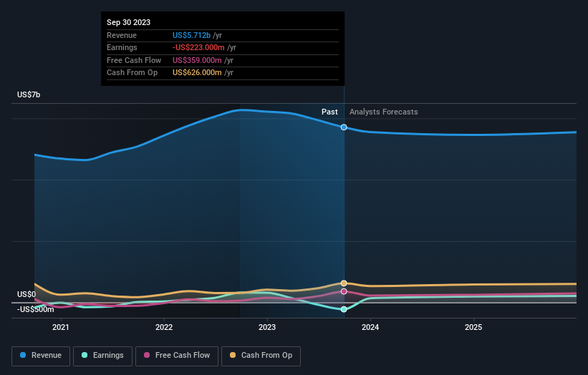Click the US$626.000m cash from op value

pos(197,73)
